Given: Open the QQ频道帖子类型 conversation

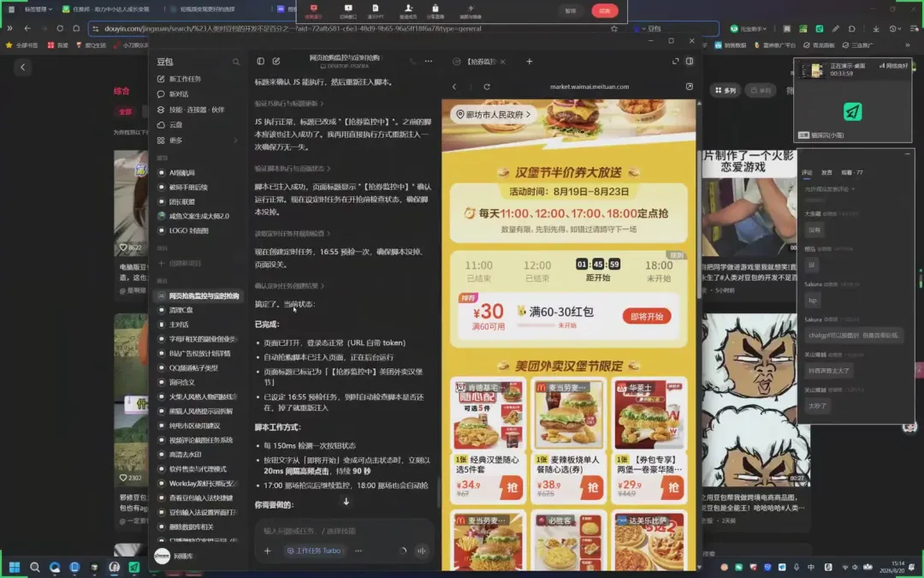Looking at the screenshot, I should click(x=193, y=367).
